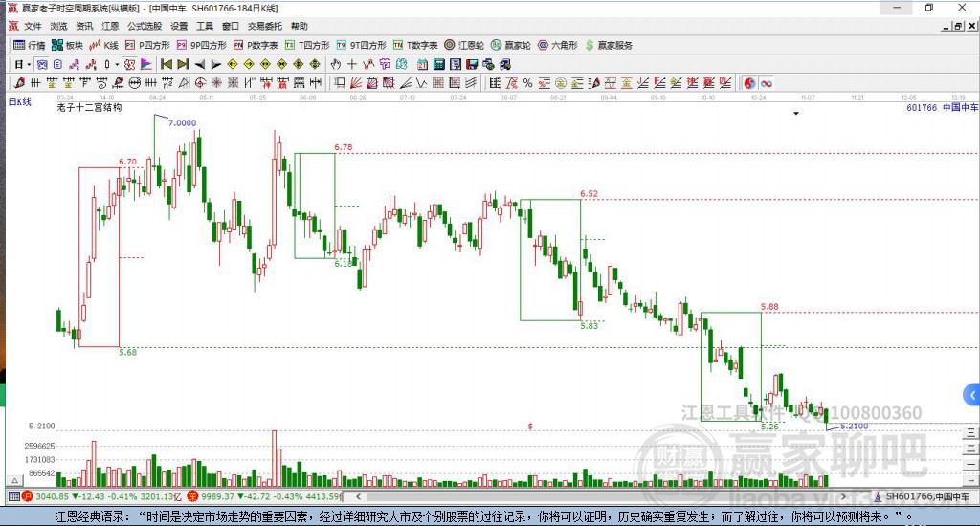
Task: Click the 老子十二宫结构 indicator title
Action: coord(89,107)
